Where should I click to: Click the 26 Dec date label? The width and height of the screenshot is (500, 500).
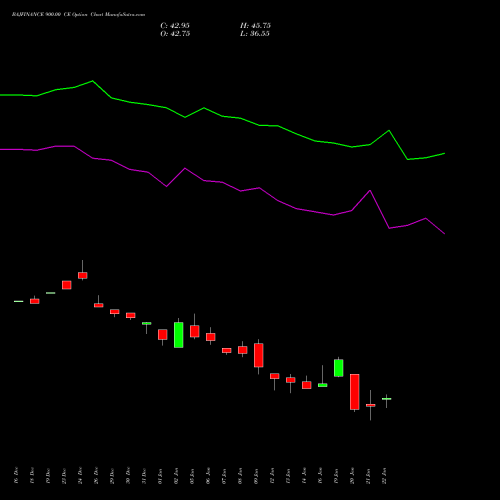tap(96, 476)
